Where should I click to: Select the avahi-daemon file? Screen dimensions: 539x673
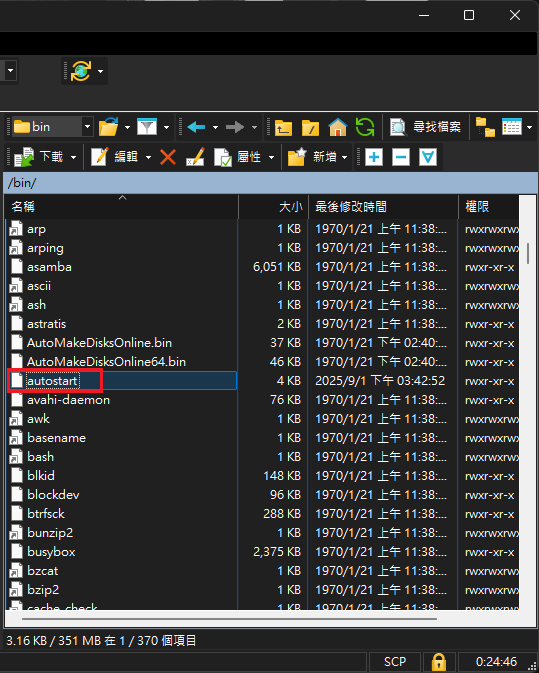point(69,400)
